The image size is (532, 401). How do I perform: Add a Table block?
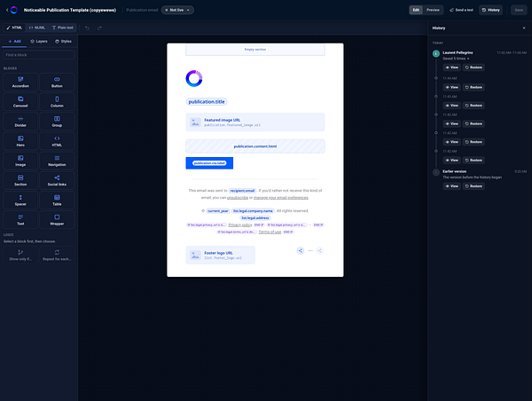(x=57, y=200)
